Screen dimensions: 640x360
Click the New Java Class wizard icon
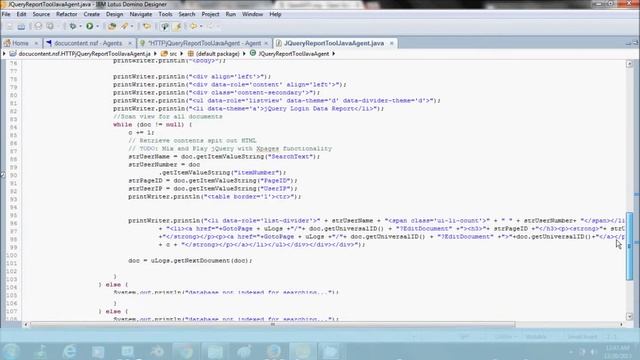click(x=124, y=27)
